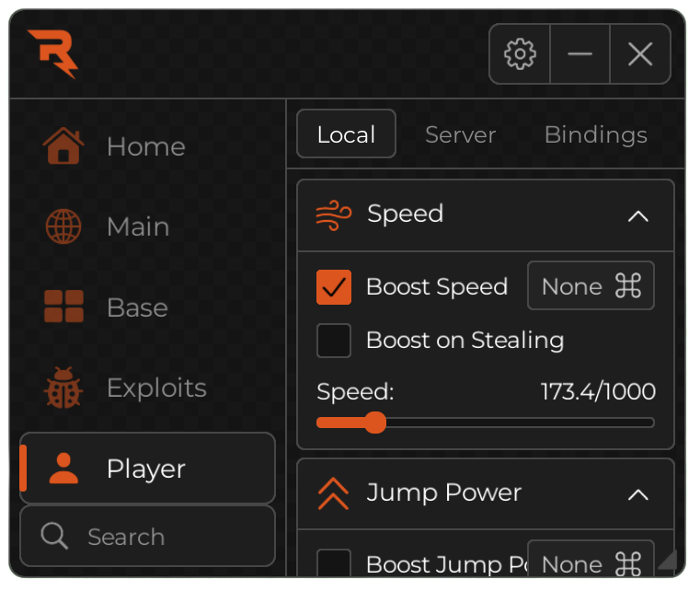Click the Search field
Viewport: 700px width, 614px height.
147,537
